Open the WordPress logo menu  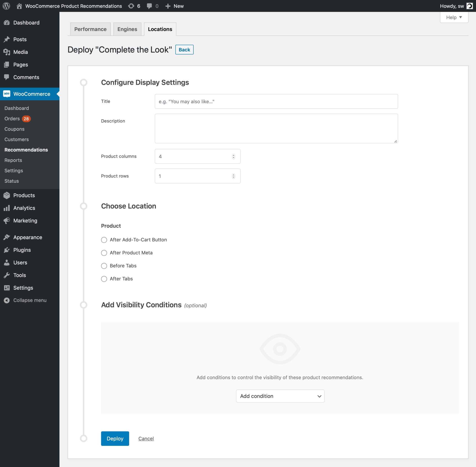[6, 6]
